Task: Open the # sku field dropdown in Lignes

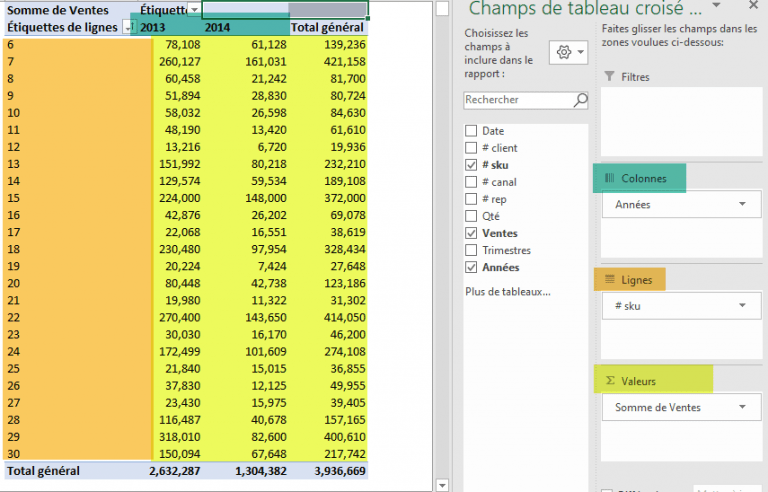Action: pyautogui.click(x=743, y=306)
